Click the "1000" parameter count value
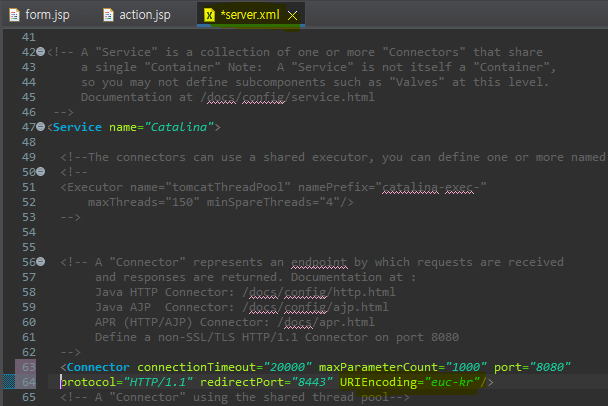The width and height of the screenshot is (608, 406). (466, 367)
